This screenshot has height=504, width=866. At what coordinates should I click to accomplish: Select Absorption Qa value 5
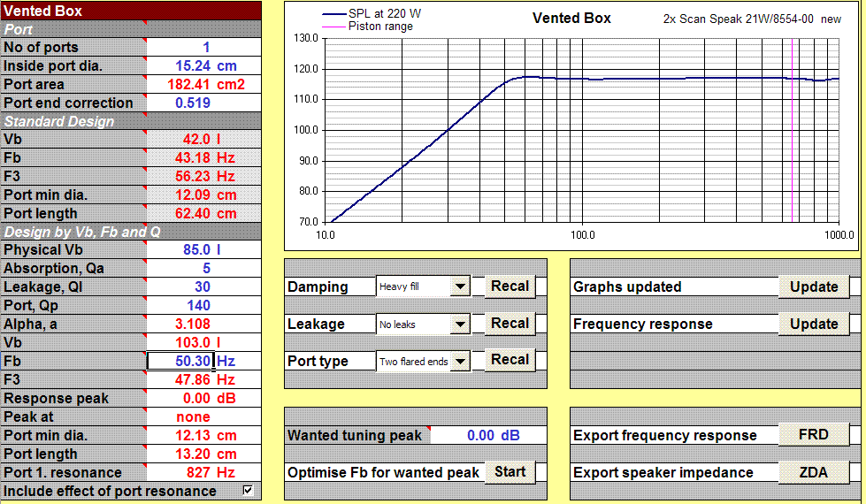point(203,268)
